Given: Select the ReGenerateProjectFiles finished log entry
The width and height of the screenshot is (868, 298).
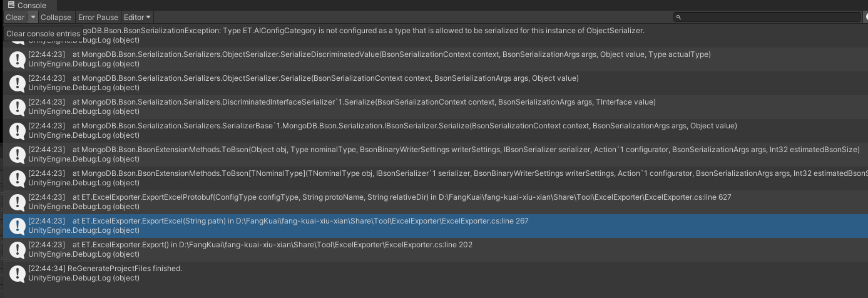Looking at the screenshot, I should tap(436, 274).
